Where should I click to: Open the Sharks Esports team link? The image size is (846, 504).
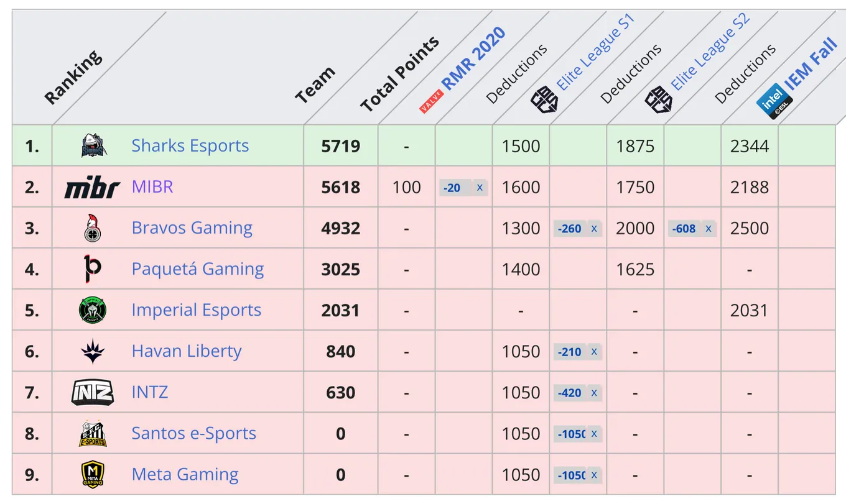click(190, 146)
